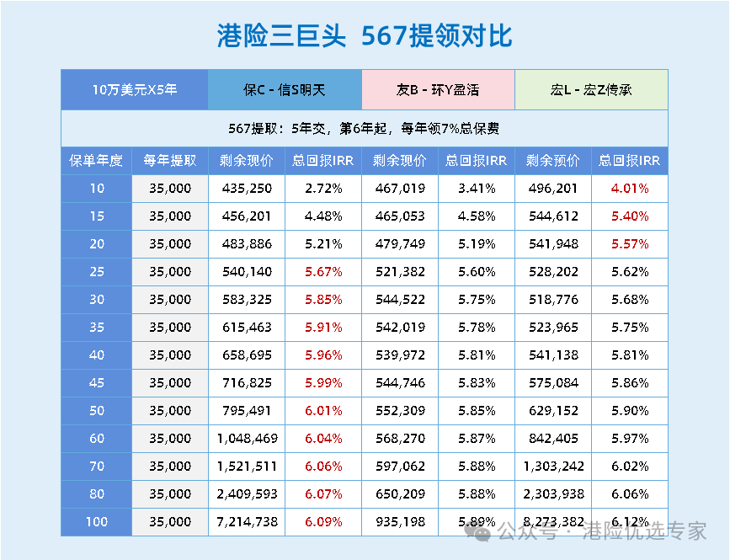
Task: Select the 10万美元X5年 header cell
Action: click(x=135, y=90)
